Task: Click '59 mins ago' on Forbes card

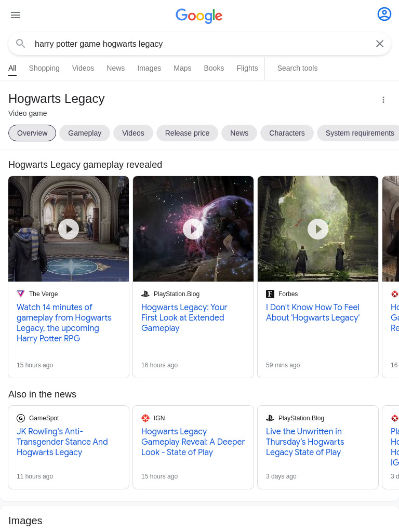Action: (283, 365)
